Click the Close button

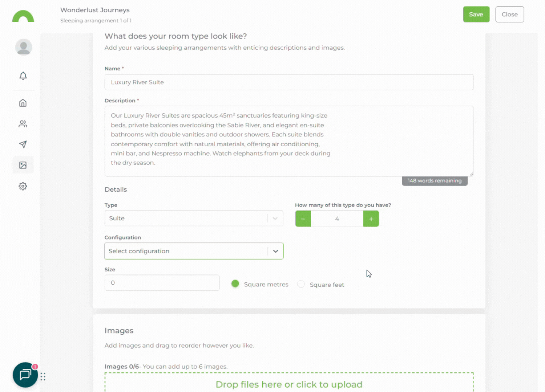[x=509, y=15]
